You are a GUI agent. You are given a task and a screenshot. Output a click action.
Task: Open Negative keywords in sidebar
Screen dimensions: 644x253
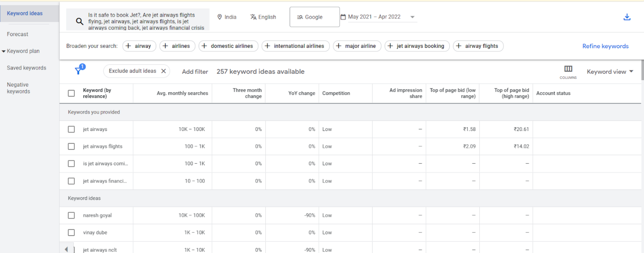[18, 88]
